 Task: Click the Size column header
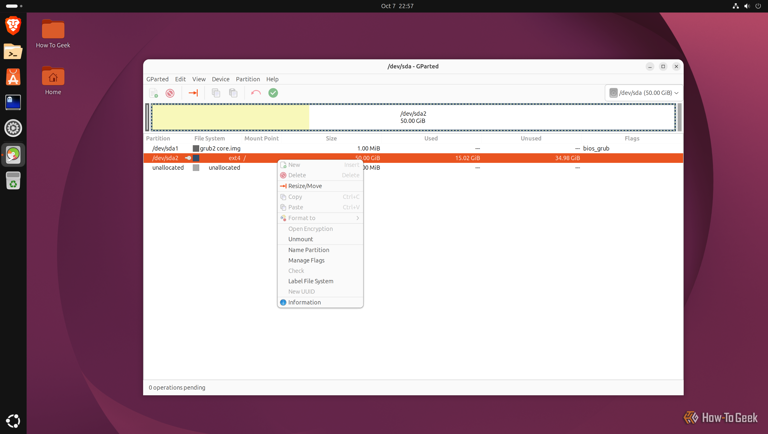pos(332,139)
